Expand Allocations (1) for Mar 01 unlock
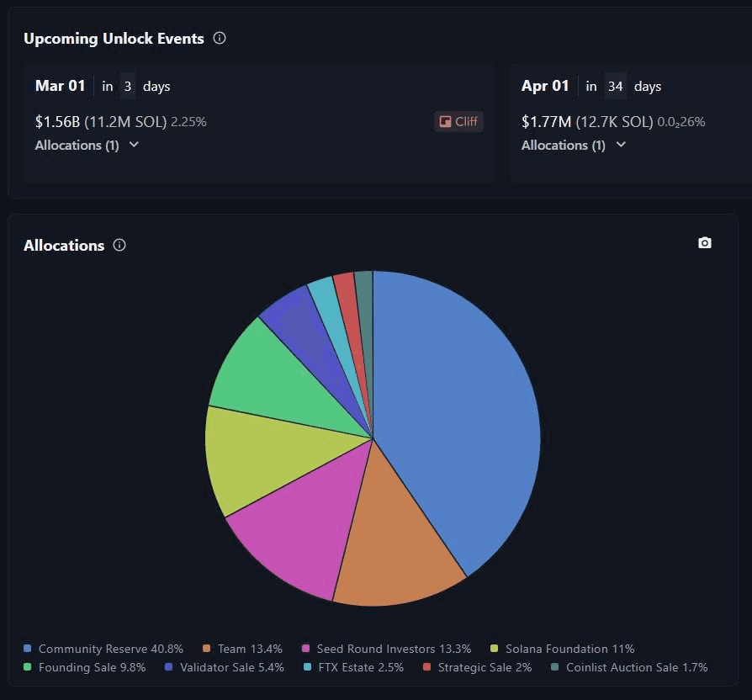This screenshot has width=752, height=700. pos(87,145)
